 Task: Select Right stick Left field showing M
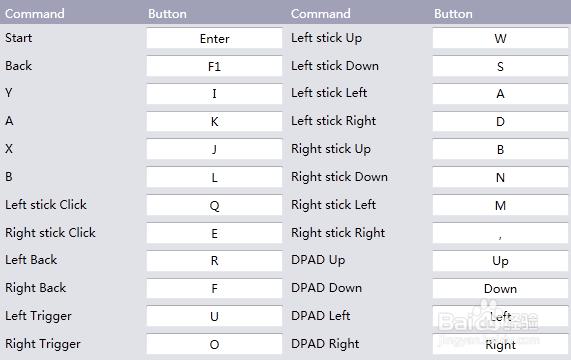click(500, 205)
